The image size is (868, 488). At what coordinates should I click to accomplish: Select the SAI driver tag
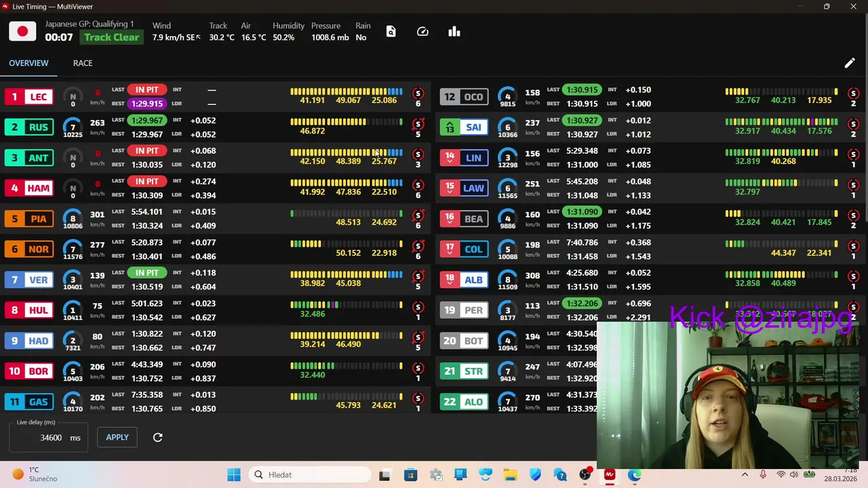[465, 127]
